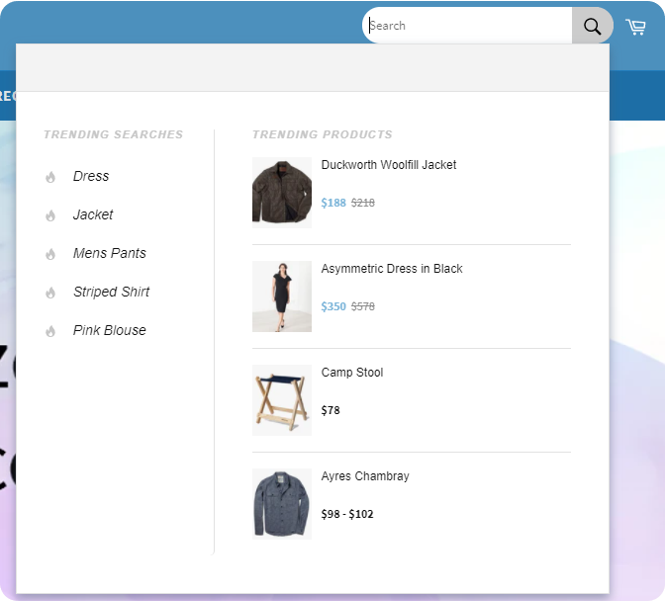
Task: Select the Dress trending search
Action: [91, 176]
